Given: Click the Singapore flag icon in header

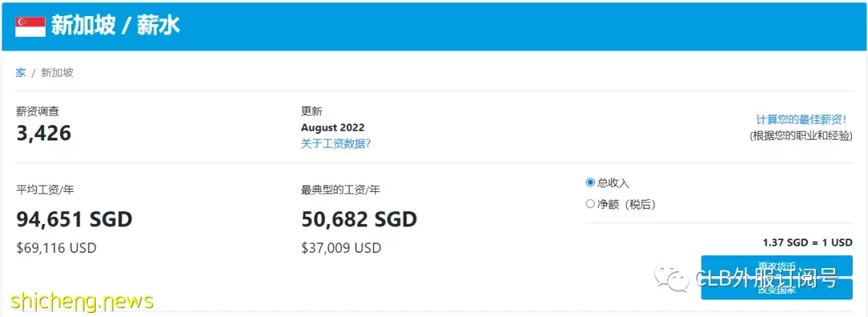Looking at the screenshot, I should 30,26.
